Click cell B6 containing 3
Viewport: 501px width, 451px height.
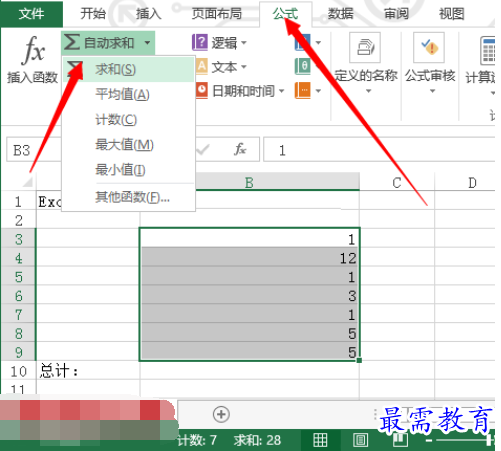(x=250, y=295)
